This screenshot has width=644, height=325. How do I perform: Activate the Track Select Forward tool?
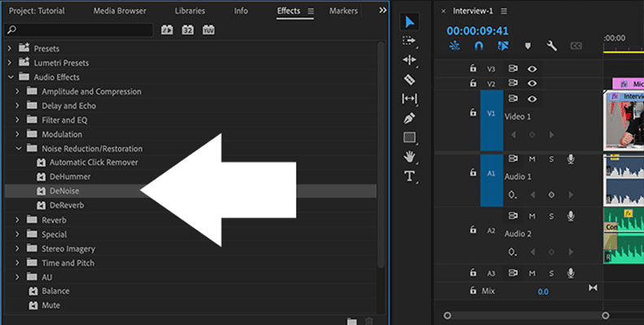pos(409,41)
